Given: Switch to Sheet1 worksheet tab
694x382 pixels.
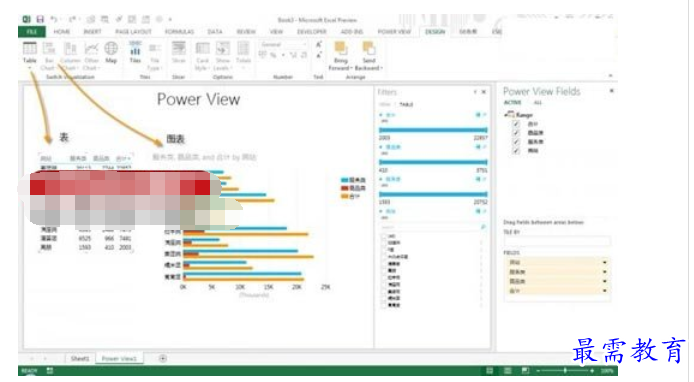Looking at the screenshot, I should tap(80, 359).
